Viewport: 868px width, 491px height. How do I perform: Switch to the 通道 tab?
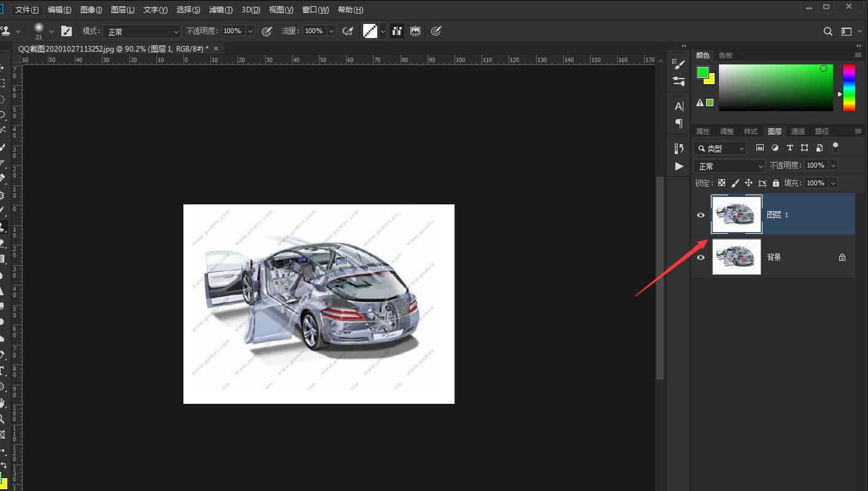(797, 131)
